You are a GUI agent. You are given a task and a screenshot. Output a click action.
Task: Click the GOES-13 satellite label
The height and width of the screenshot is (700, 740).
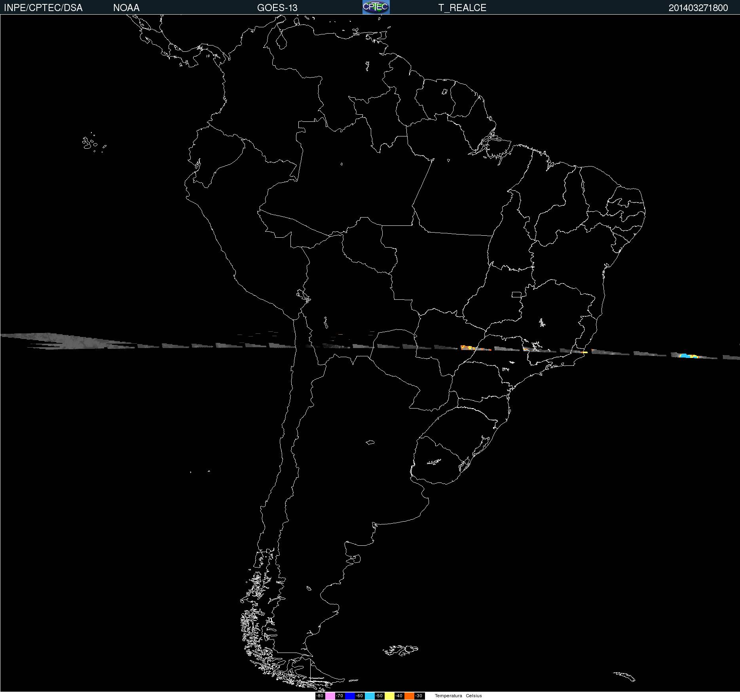click(x=277, y=8)
